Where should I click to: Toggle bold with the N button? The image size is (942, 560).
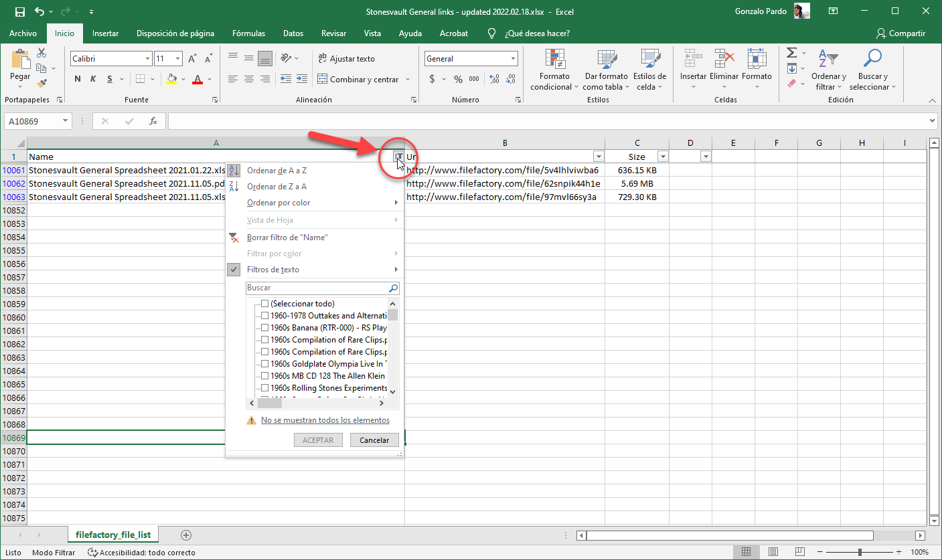point(78,79)
